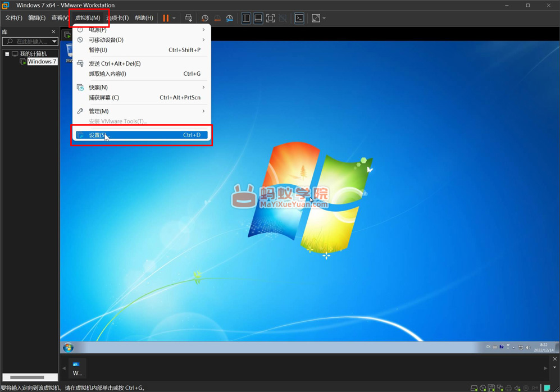Click the sound card status icon
Screen dimensions: 560x392
517,388
